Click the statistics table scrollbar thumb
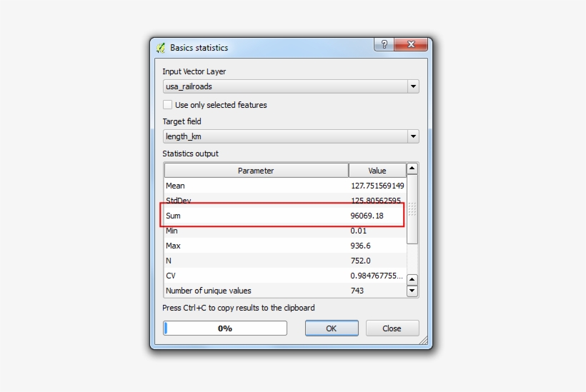The image size is (586, 392). coord(412,209)
